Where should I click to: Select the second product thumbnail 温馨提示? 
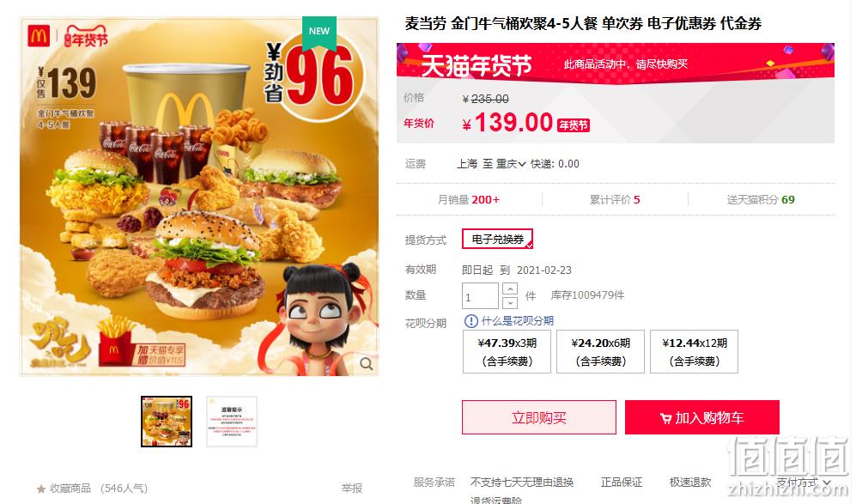point(232,422)
